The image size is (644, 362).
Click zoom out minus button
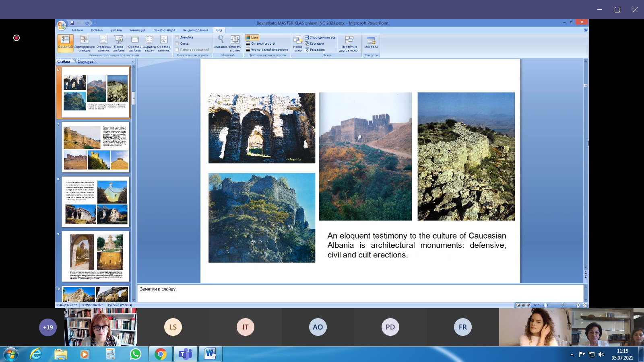pos(546,305)
